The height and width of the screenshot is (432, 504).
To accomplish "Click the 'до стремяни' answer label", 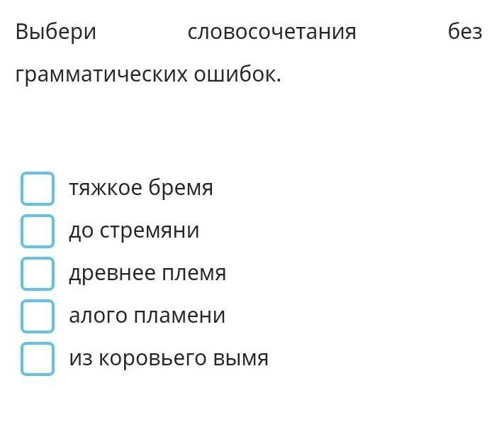I will tap(134, 231).
